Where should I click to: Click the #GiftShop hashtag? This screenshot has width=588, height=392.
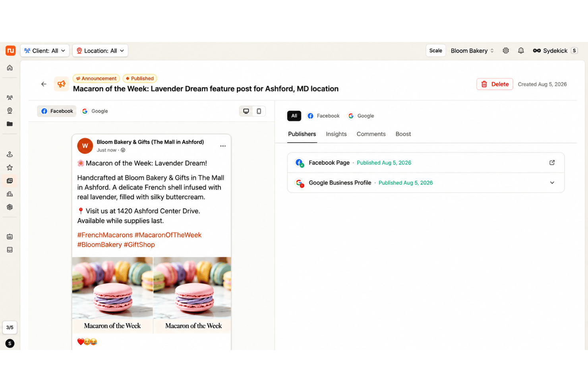139,245
